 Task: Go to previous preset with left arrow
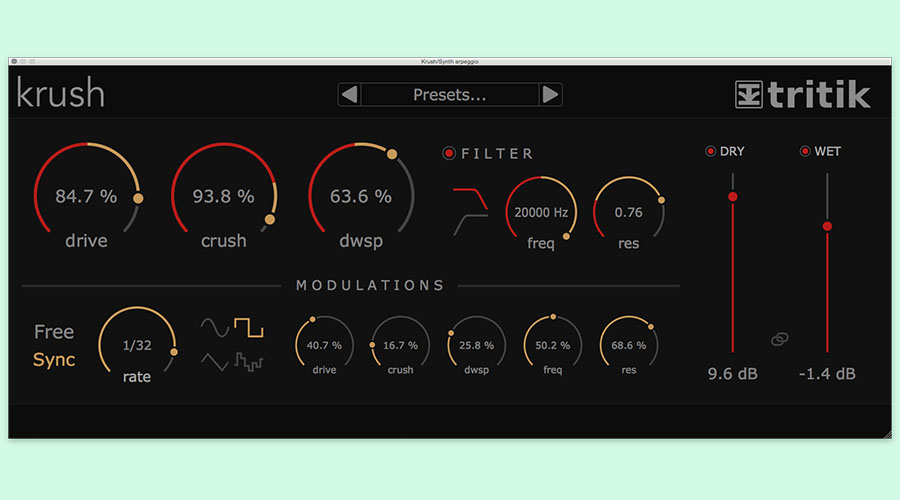coord(349,95)
